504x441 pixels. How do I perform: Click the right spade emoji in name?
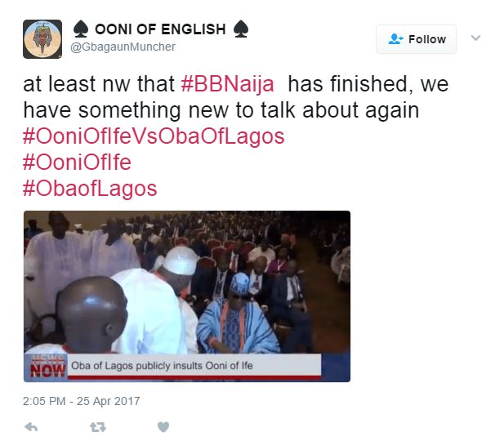tap(240, 29)
